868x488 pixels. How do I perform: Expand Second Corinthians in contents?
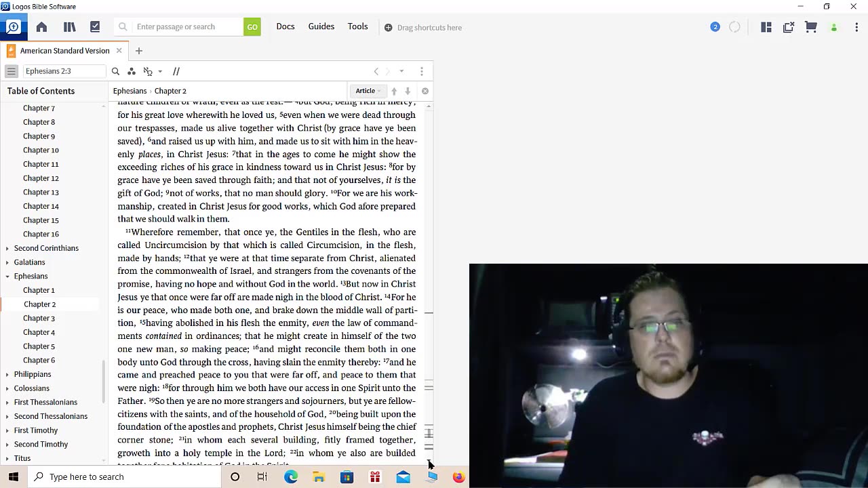(x=7, y=248)
